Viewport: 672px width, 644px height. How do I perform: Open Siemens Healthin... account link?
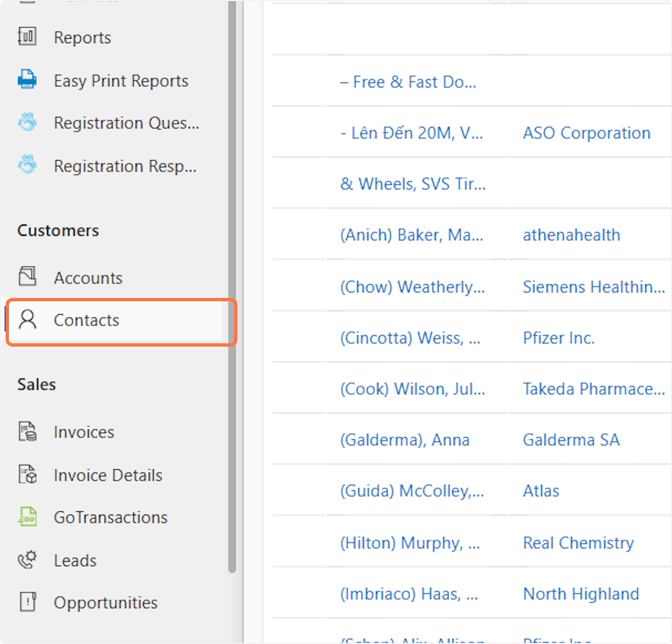tap(594, 287)
